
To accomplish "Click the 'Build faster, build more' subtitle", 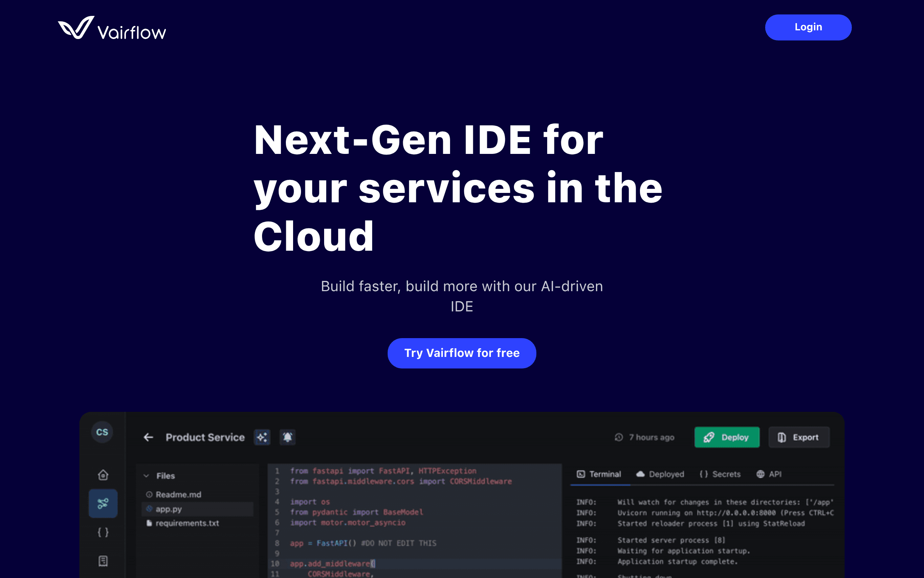I will pyautogui.click(x=462, y=296).
